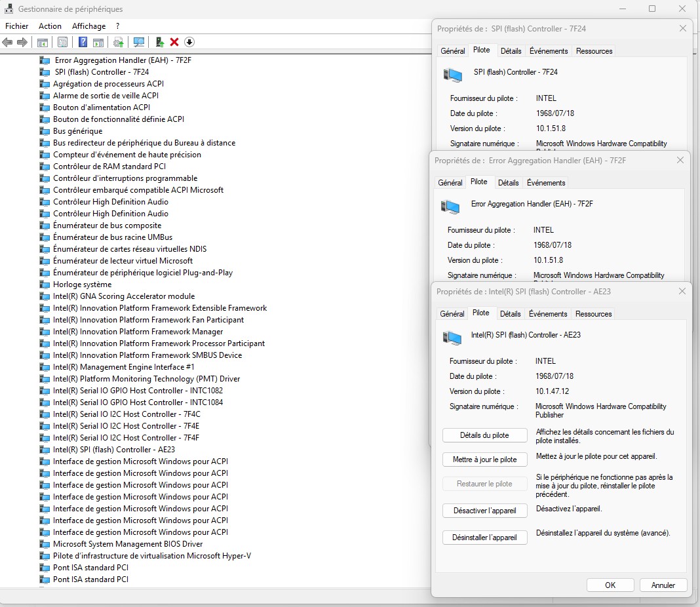Select Ressources tab in SPI Controller 7F24 dialog
Viewport: 700px width, 607px height.
(594, 51)
